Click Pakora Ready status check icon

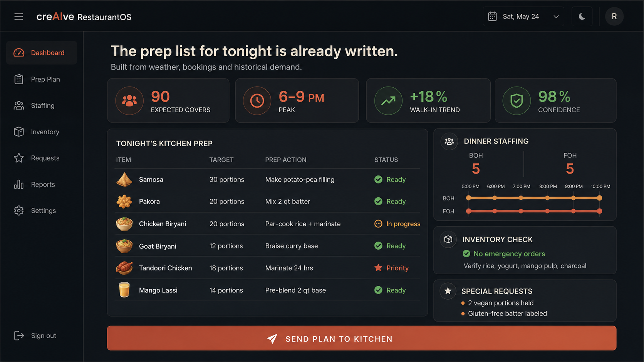tap(378, 202)
